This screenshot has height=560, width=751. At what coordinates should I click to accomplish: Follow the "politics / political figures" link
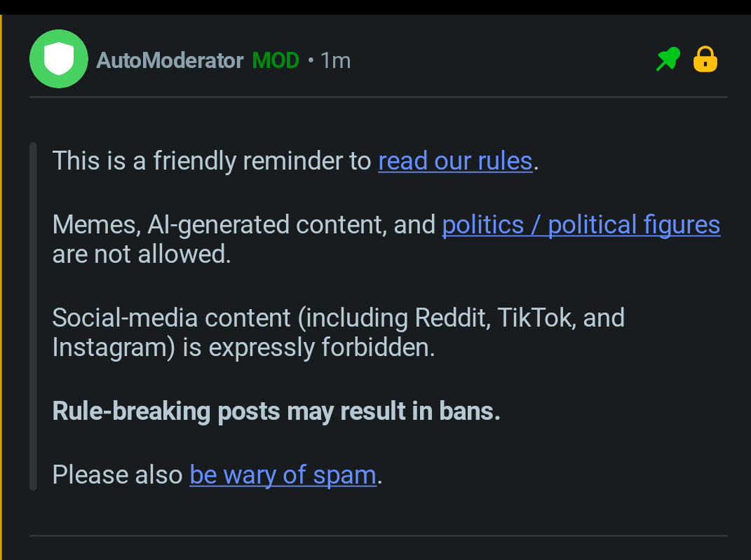pos(581,225)
